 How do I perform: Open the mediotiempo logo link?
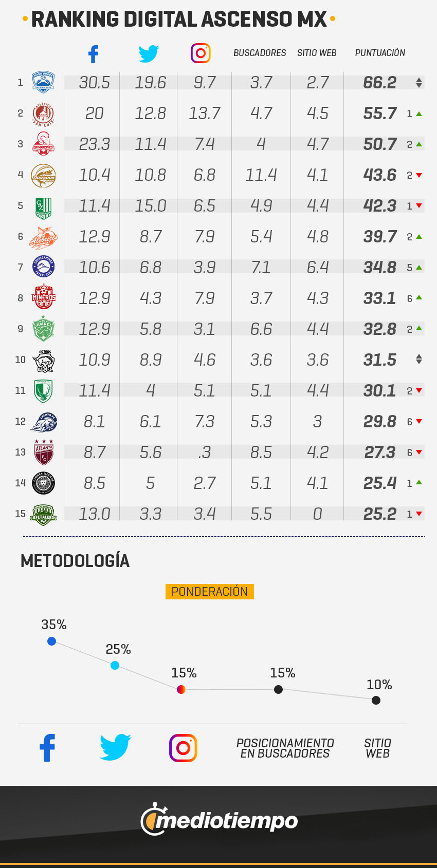click(220, 820)
